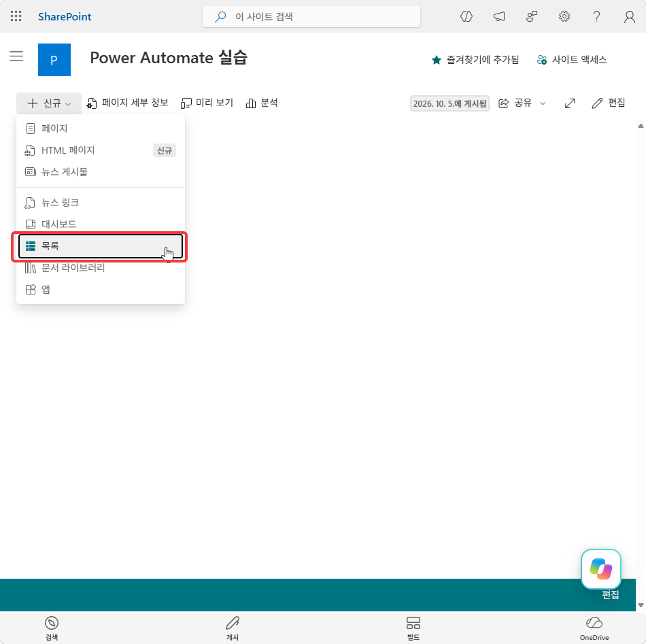Select 목록 from the new menu
This screenshot has height=644, width=646.
101,246
